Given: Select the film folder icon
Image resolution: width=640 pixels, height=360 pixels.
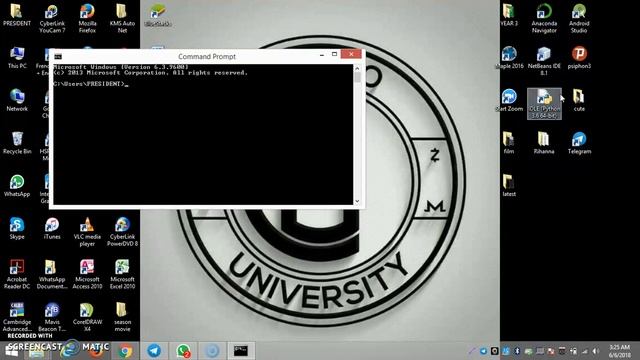Looking at the screenshot, I should pos(509,143).
